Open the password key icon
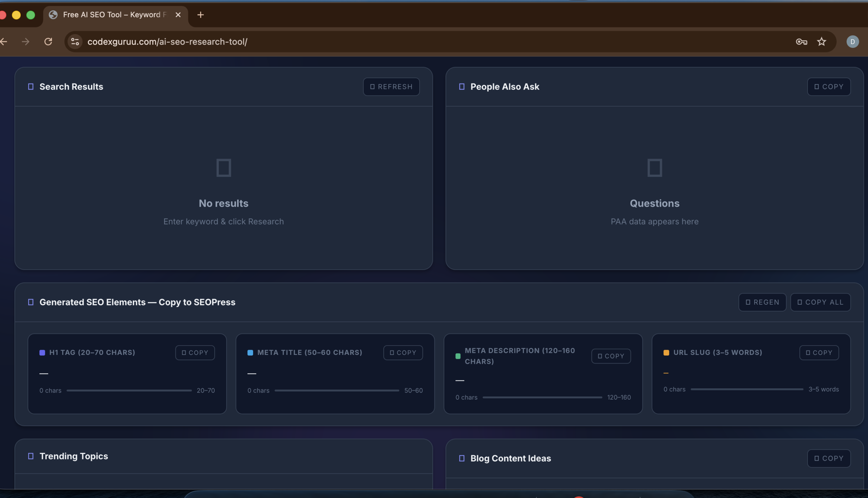Image resolution: width=868 pixels, height=498 pixels. pyautogui.click(x=801, y=42)
